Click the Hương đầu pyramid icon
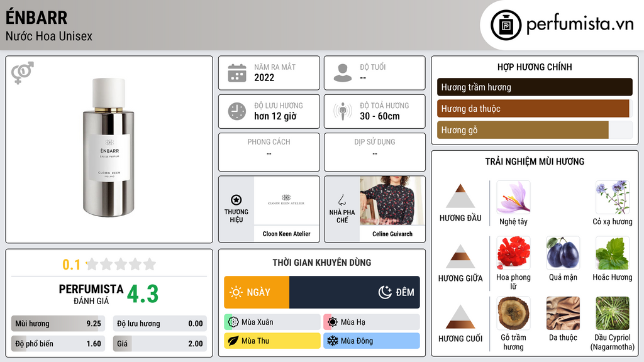 460,196
